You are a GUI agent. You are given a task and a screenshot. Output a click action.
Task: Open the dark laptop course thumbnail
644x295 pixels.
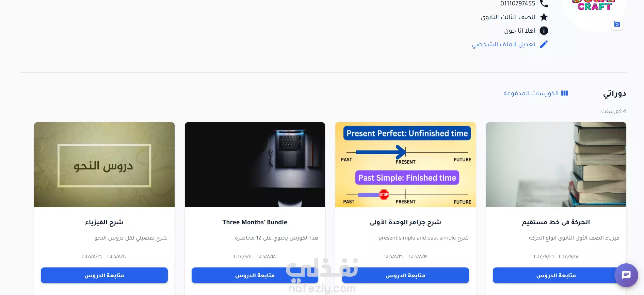255,165
